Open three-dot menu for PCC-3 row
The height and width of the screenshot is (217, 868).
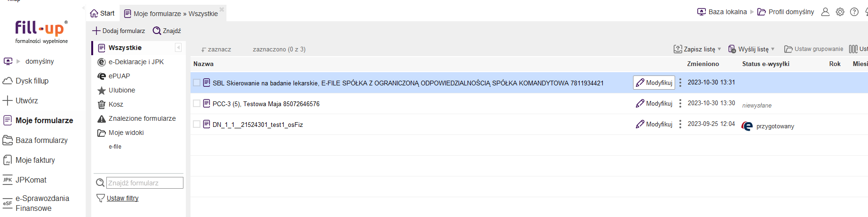(x=680, y=103)
